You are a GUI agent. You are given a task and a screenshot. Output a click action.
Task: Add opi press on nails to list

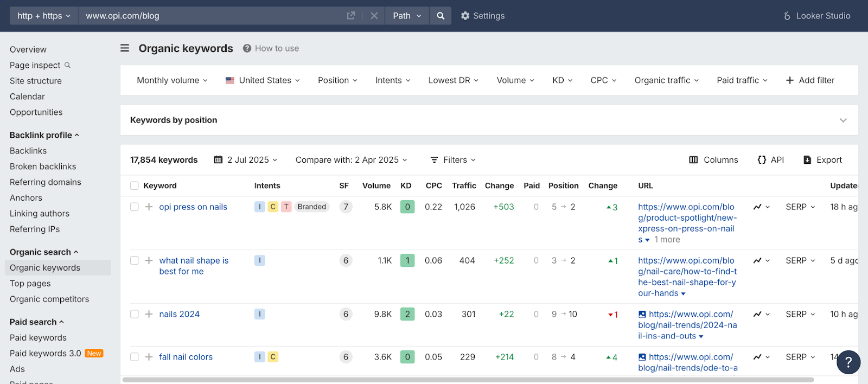(x=149, y=207)
